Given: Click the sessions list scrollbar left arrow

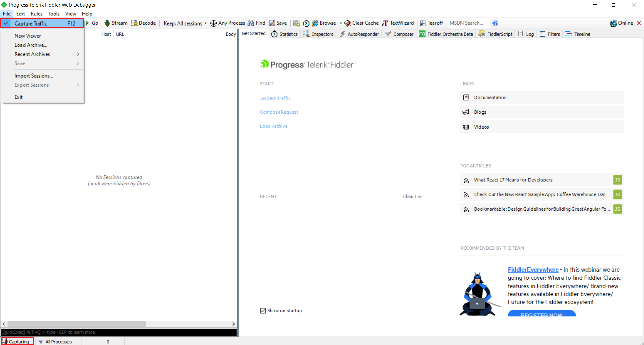Looking at the screenshot, I should [4, 324].
